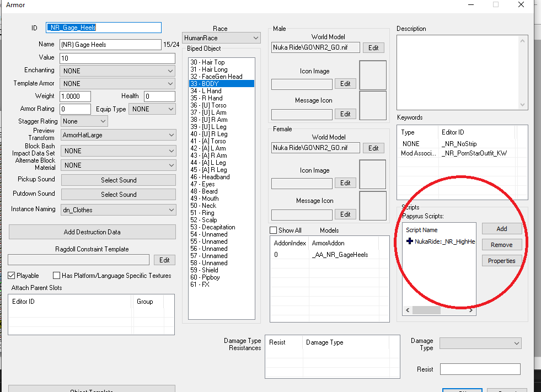Click the Resist input field
This screenshot has height=392, width=541.
[x=480, y=369]
